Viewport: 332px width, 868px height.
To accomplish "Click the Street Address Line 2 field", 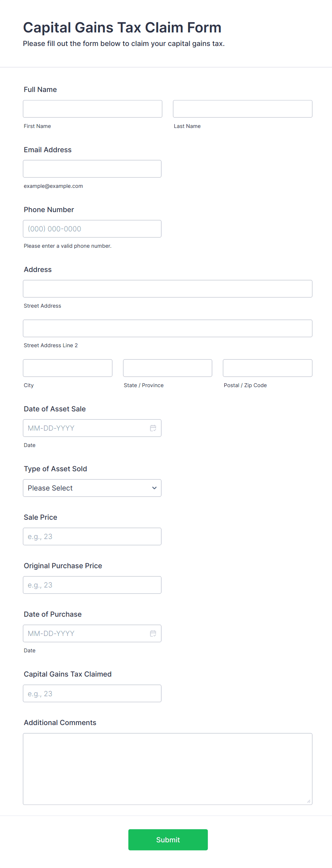I will (167, 328).
